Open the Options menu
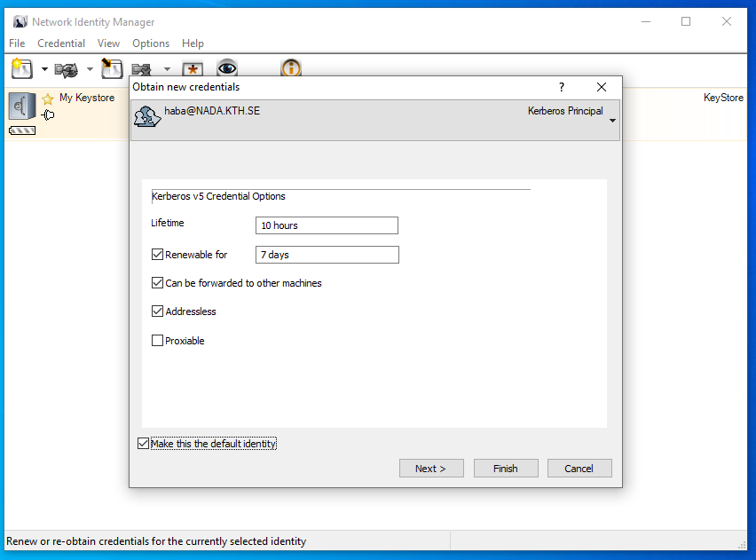 [x=151, y=43]
